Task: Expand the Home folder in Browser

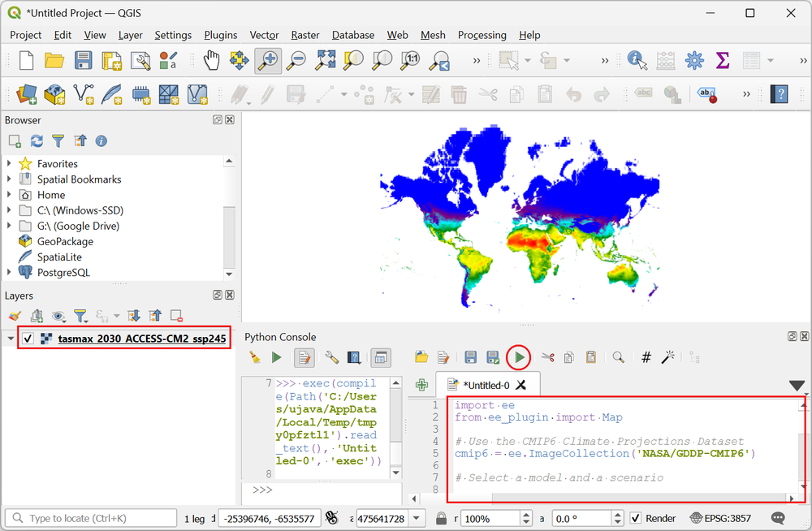Action: point(9,195)
